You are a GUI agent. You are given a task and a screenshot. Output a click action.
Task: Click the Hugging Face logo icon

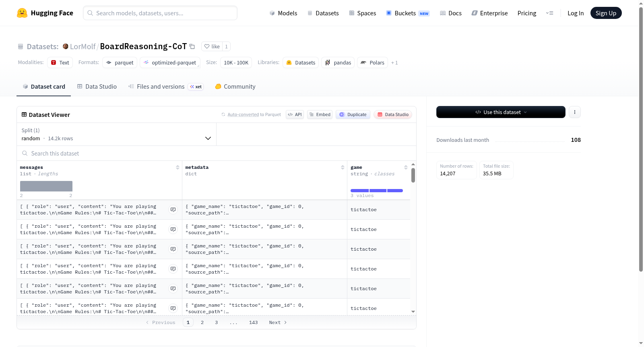tap(22, 13)
